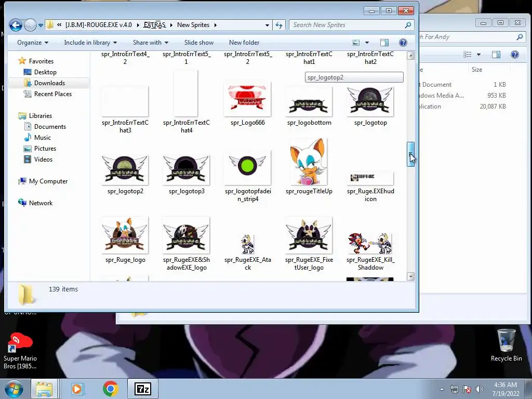
Task: Open the address bar history dropdown
Action: pyautogui.click(x=267, y=25)
